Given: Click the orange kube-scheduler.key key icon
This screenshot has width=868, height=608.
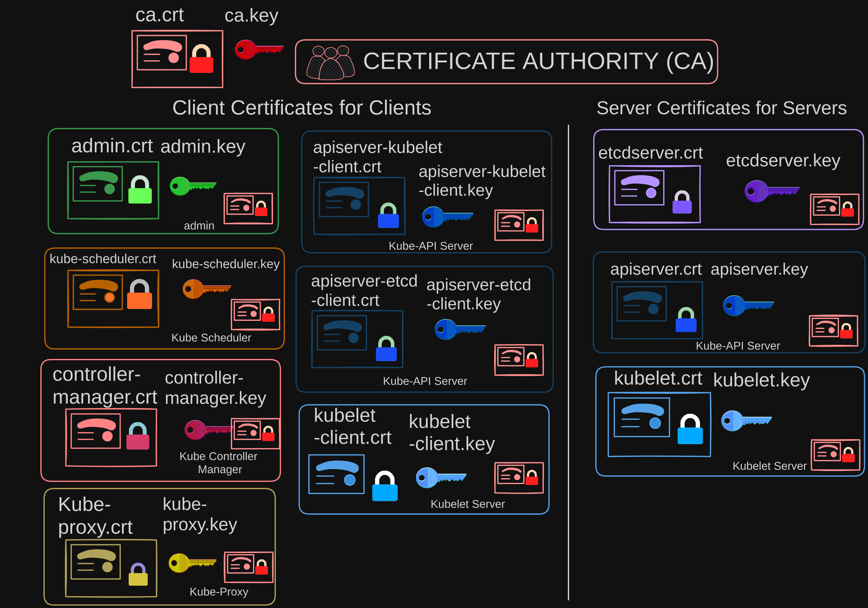Looking at the screenshot, I should pyautogui.click(x=206, y=289).
